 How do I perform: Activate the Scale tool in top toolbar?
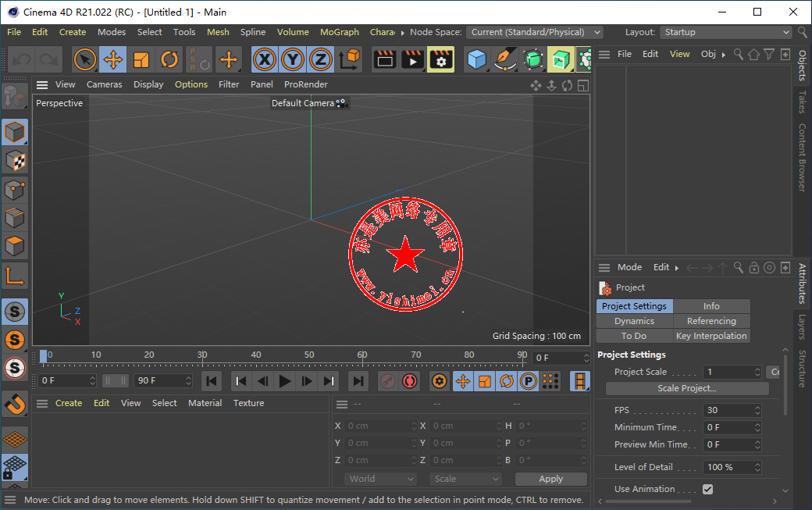141,59
